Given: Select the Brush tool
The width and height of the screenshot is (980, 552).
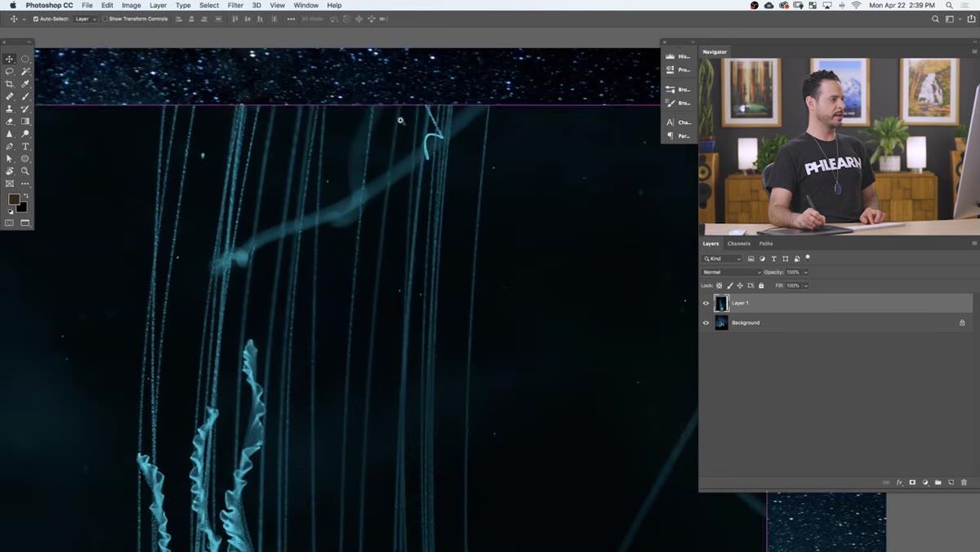Looking at the screenshot, I should (x=25, y=96).
